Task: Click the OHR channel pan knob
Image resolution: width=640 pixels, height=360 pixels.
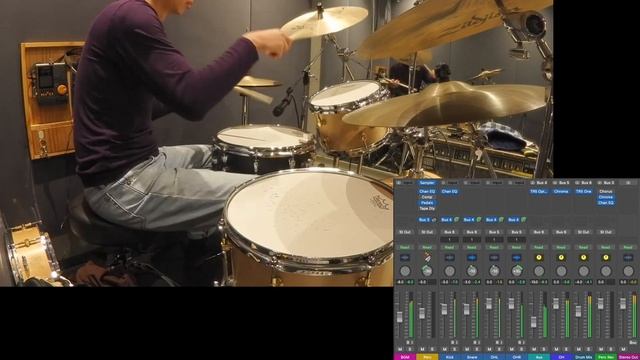Action: (517, 271)
